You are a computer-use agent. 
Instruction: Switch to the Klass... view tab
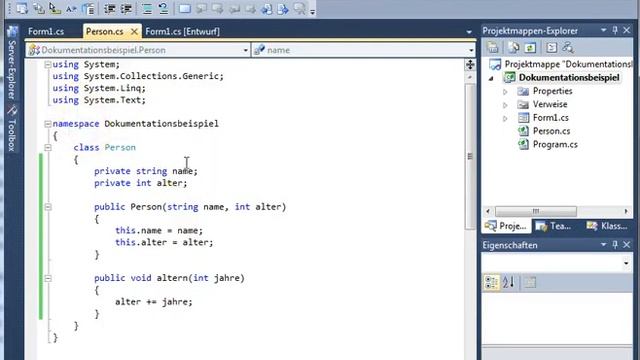click(x=607, y=226)
